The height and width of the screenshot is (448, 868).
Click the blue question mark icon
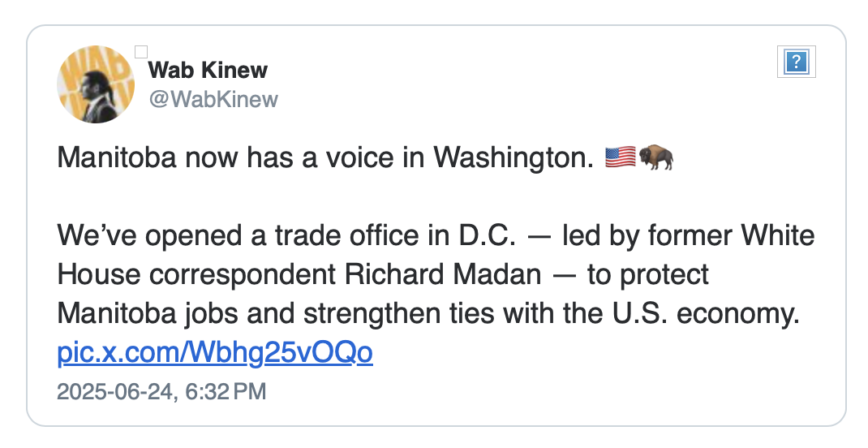[797, 62]
